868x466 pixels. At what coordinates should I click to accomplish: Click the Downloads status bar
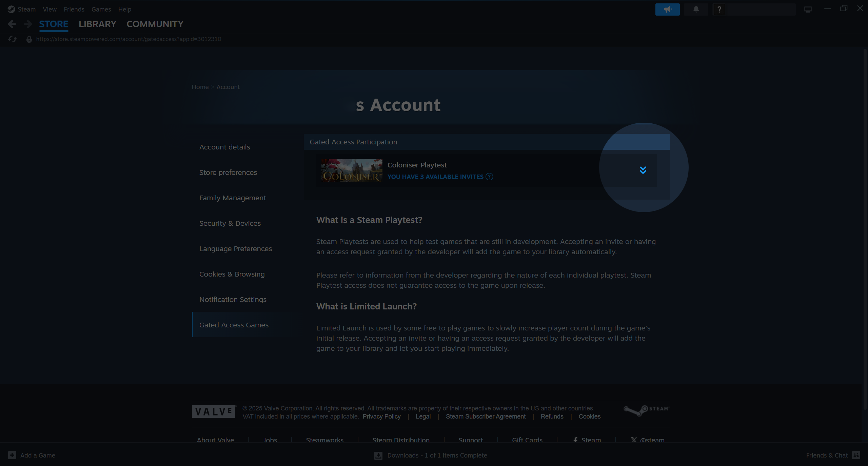point(431,455)
